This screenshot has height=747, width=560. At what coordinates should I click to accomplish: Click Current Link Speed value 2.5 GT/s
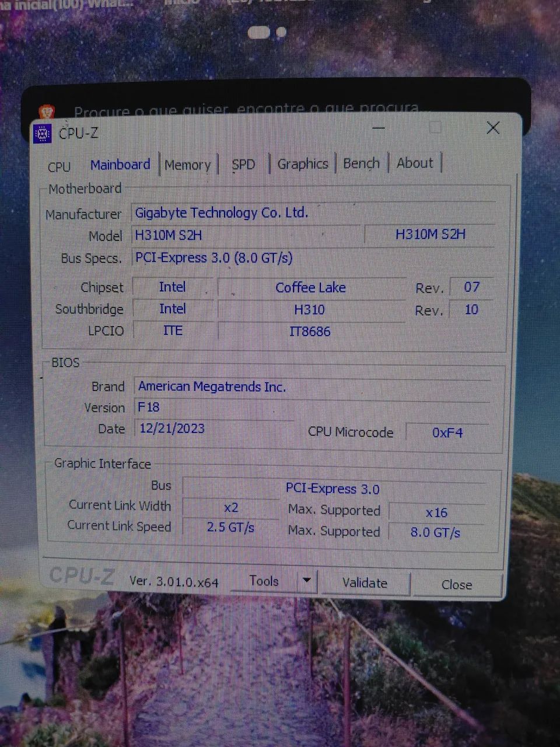(x=231, y=528)
